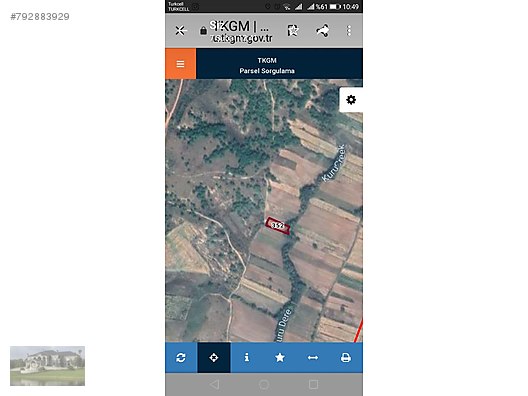528x396 pixels.
Task: Close the browser tab with X
Action: coord(181,31)
